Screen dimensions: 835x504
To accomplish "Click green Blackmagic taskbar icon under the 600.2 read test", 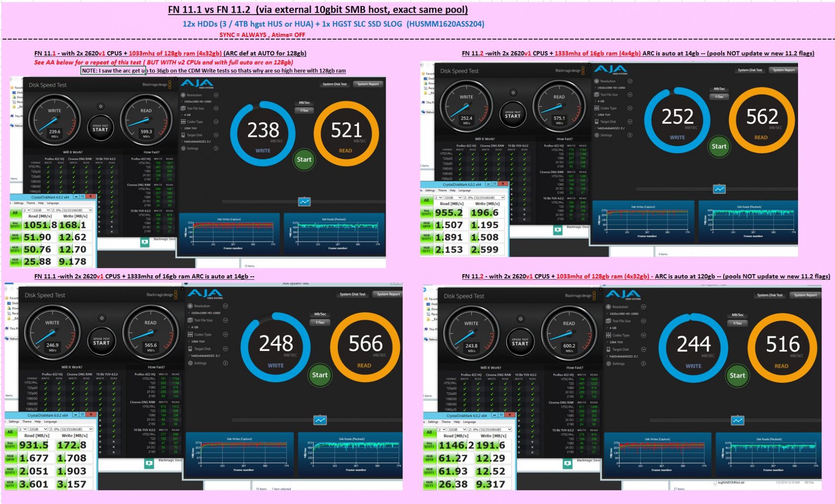I will [x=568, y=464].
